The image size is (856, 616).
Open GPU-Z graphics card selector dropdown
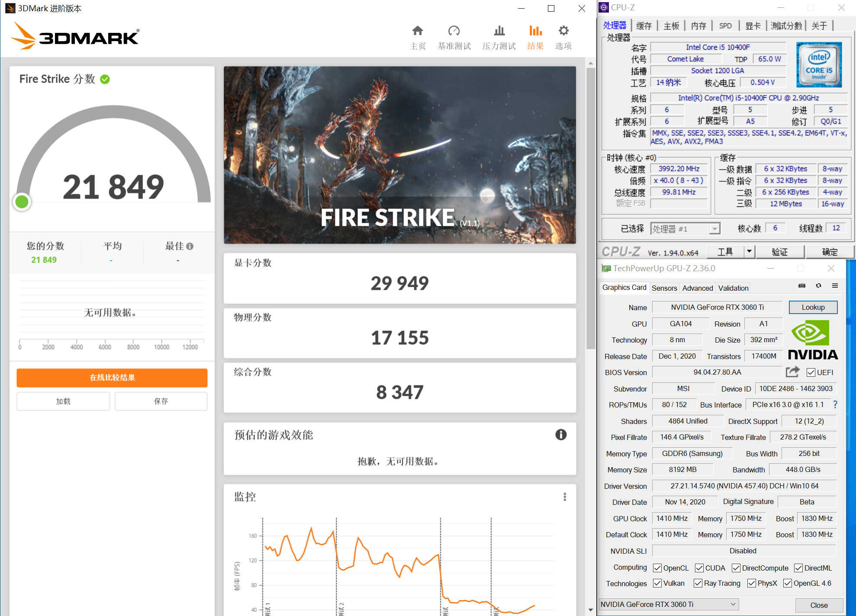666,604
